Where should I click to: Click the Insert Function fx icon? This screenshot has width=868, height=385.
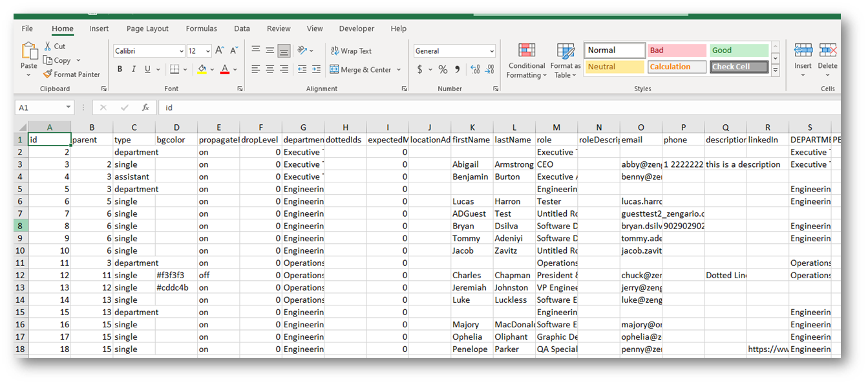[145, 107]
